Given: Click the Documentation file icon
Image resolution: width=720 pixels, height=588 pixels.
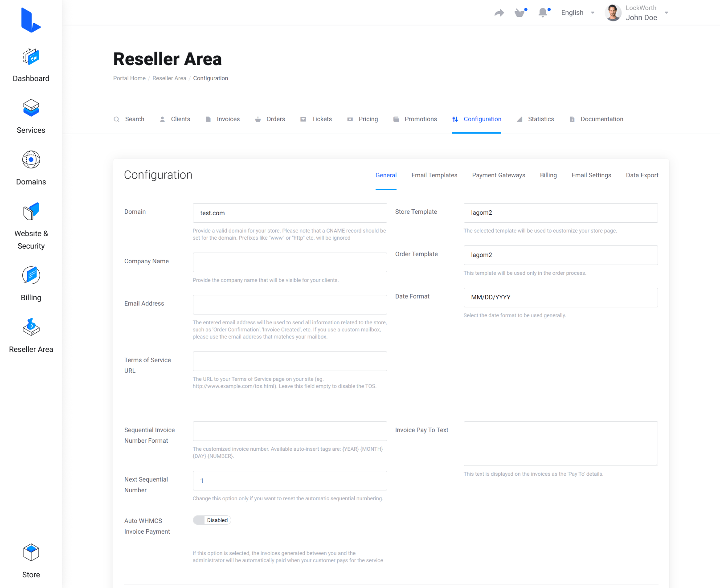Looking at the screenshot, I should (572, 119).
